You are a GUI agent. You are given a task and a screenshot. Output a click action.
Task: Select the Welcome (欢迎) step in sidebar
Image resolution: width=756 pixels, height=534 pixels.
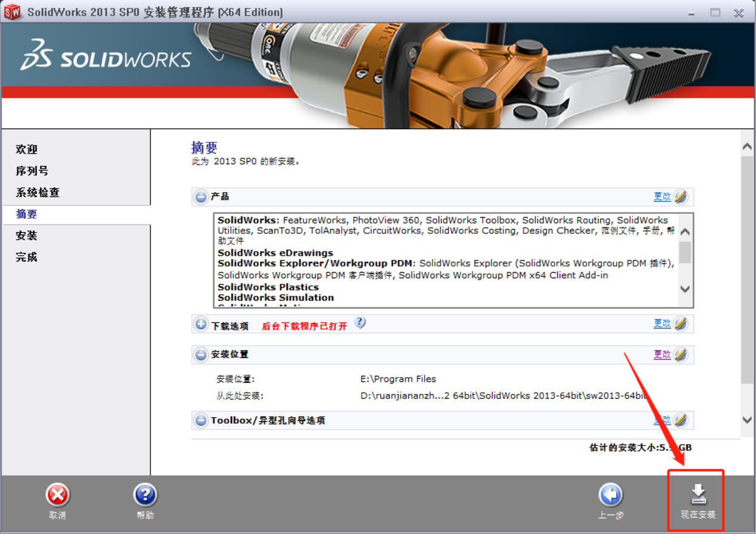pos(27,149)
